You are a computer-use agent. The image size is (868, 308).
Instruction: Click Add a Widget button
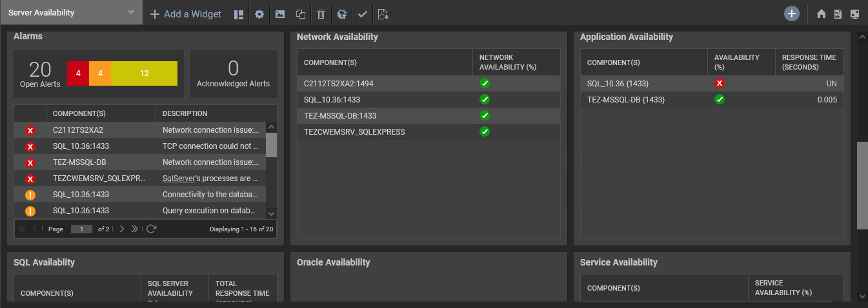[x=186, y=14]
